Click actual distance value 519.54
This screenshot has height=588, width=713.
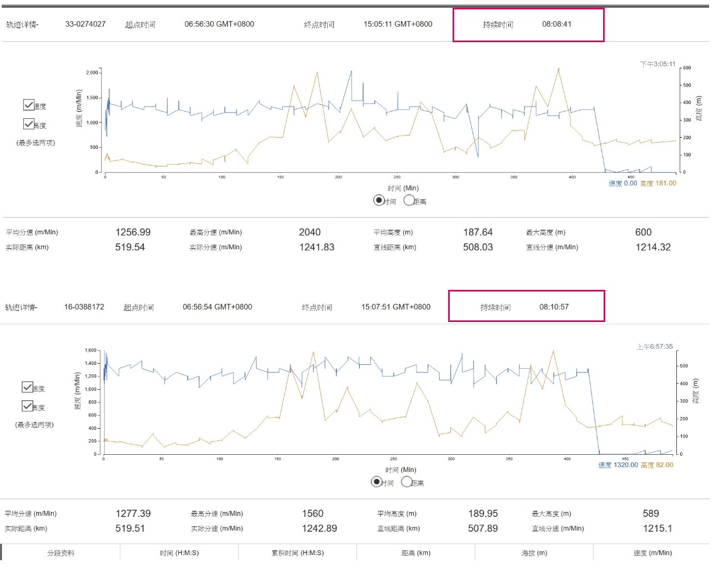[130, 247]
